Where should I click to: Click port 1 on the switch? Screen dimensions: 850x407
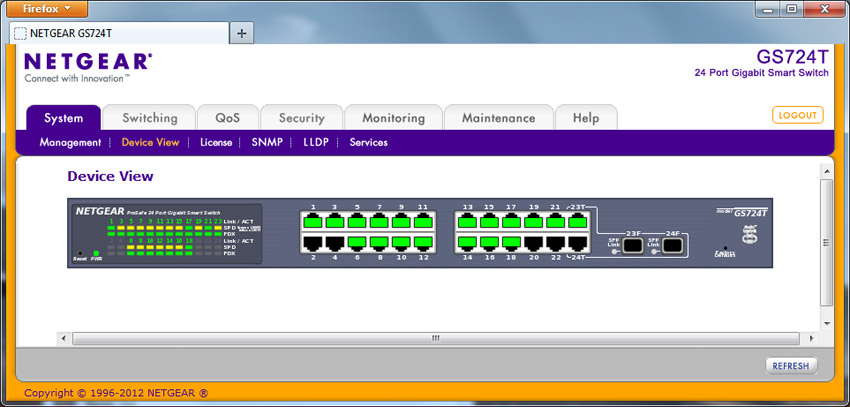pyautogui.click(x=312, y=221)
